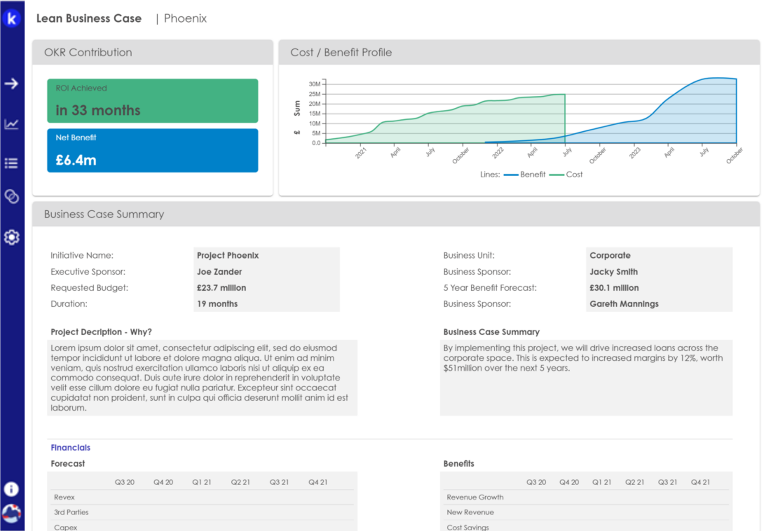This screenshot has height=532, width=764.
Task: Click the ROI Achieved green card
Action: 153,101
